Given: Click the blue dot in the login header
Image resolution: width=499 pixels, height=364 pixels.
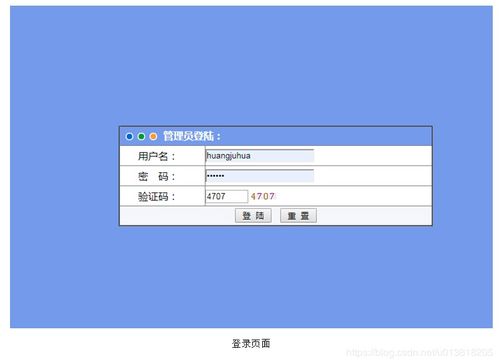Looking at the screenshot, I should click(x=129, y=136).
